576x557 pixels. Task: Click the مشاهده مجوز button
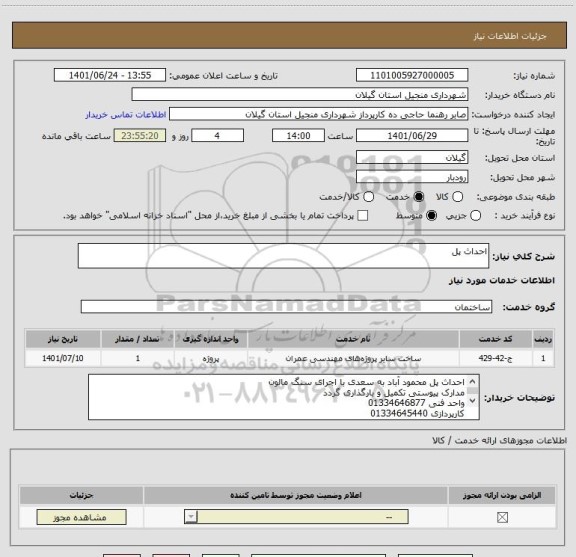[x=82, y=517]
